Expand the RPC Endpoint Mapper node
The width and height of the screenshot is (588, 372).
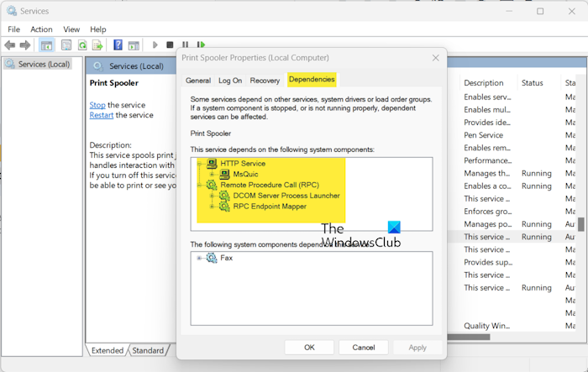pyautogui.click(x=212, y=207)
